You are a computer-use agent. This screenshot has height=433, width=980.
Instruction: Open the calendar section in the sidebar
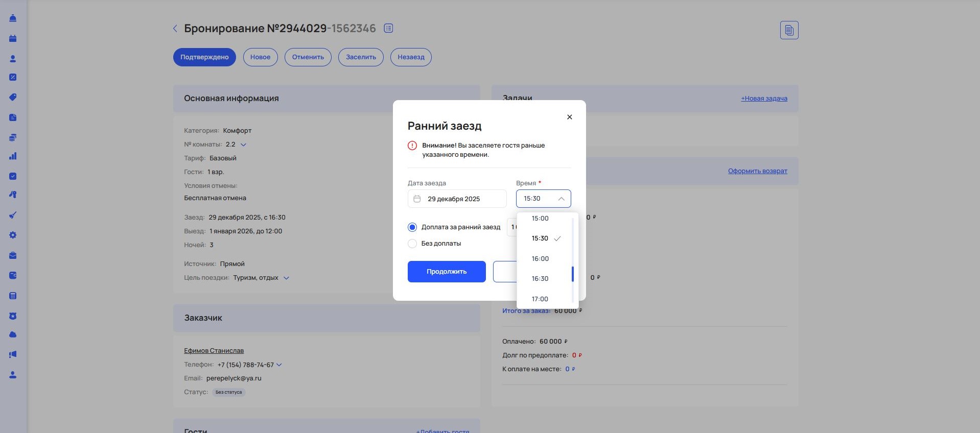pos(13,38)
